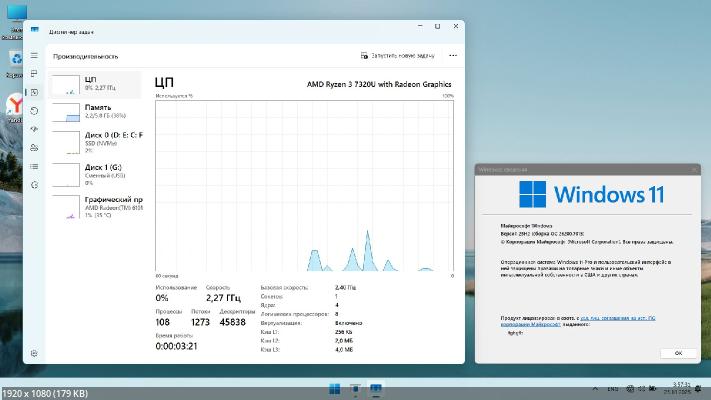Click the Windows Start button
Image resolution: width=711 pixels, height=400 pixels.
(x=333, y=388)
